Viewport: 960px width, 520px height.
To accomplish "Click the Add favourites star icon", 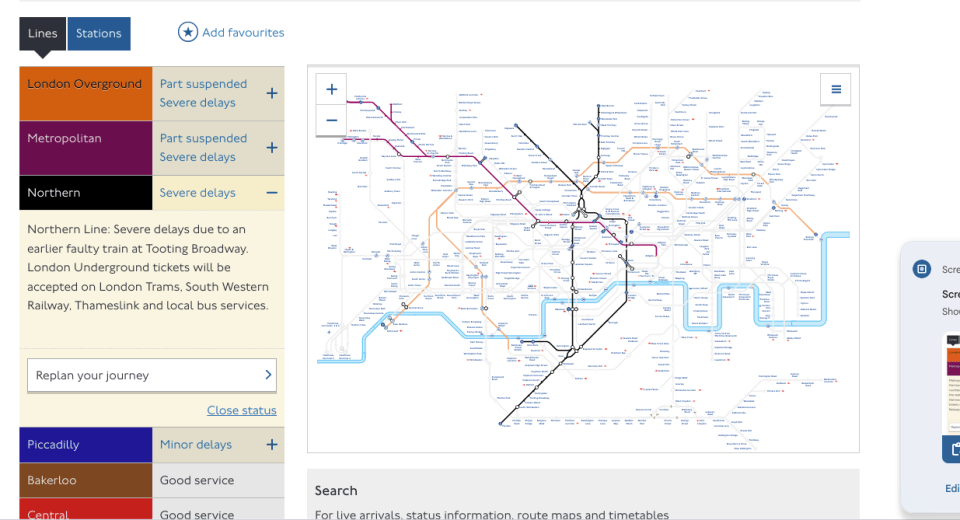I will tap(188, 33).
